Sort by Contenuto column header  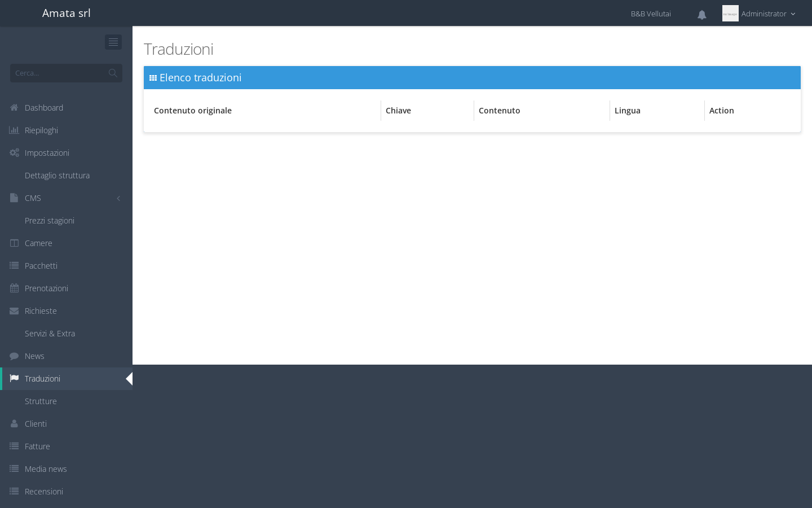pos(542,111)
